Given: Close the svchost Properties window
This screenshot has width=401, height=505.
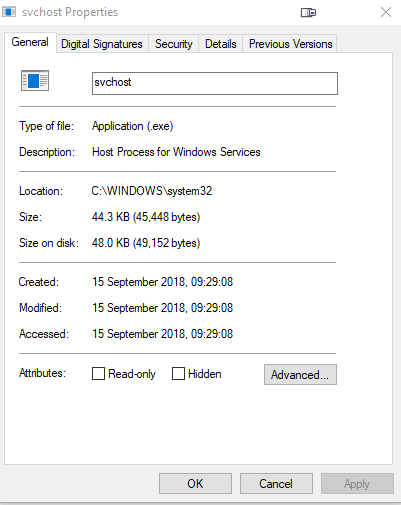Looking at the screenshot, I should point(386,12).
